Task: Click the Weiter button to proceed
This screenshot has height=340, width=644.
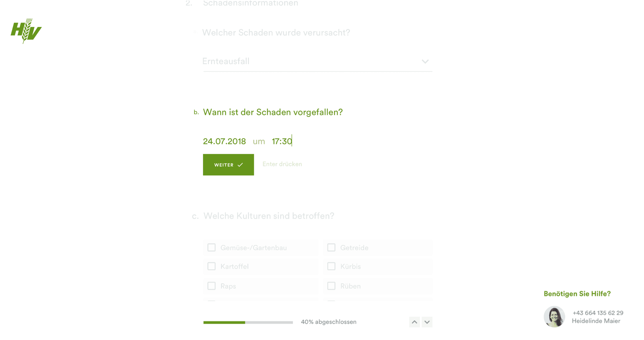Action: point(228,165)
